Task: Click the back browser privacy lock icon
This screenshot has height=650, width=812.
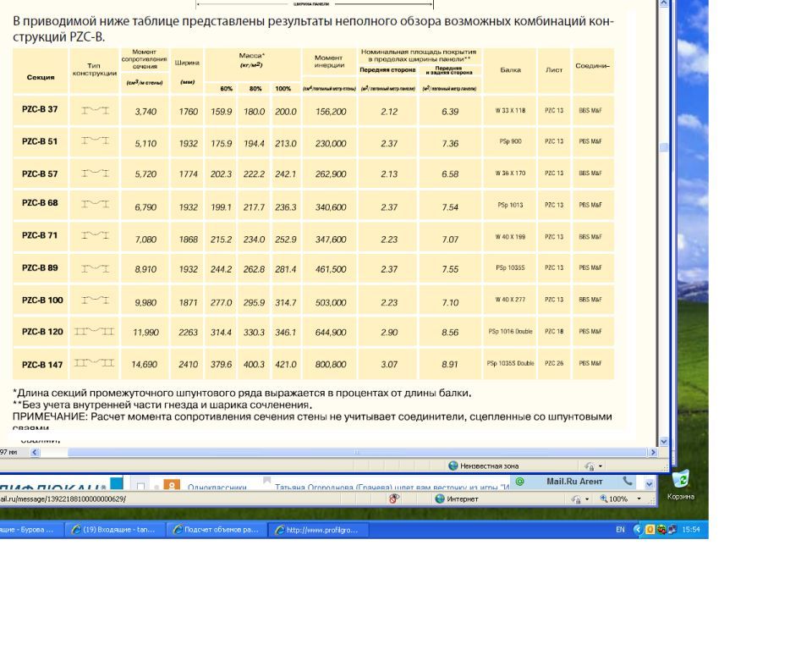Action: tap(575, 499)
